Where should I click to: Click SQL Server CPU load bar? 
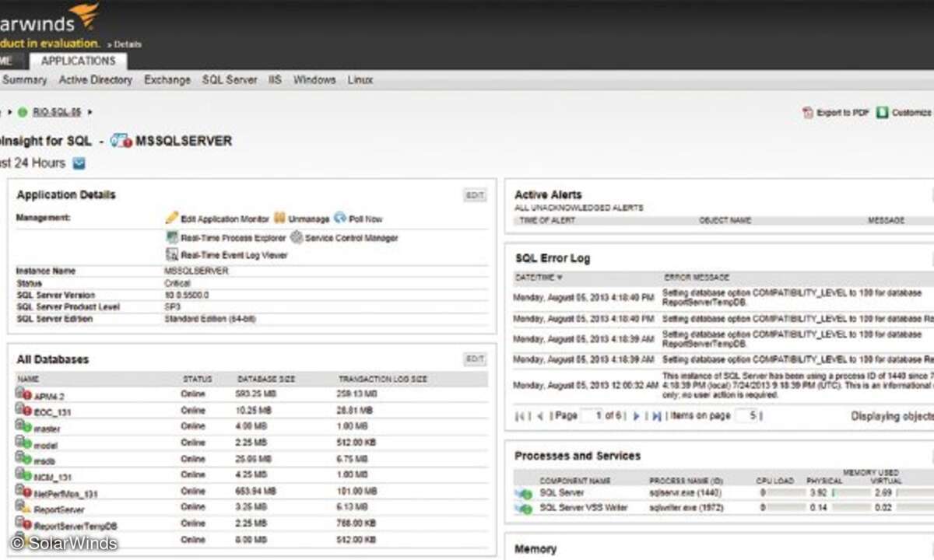(x=788, y=493)
